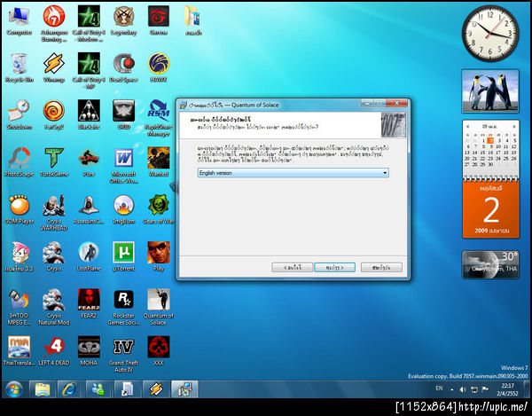The height and width of the screenshot is (416, 532).
Task: Open Crysis Natural Mod icon
Action: coord(54,307)
